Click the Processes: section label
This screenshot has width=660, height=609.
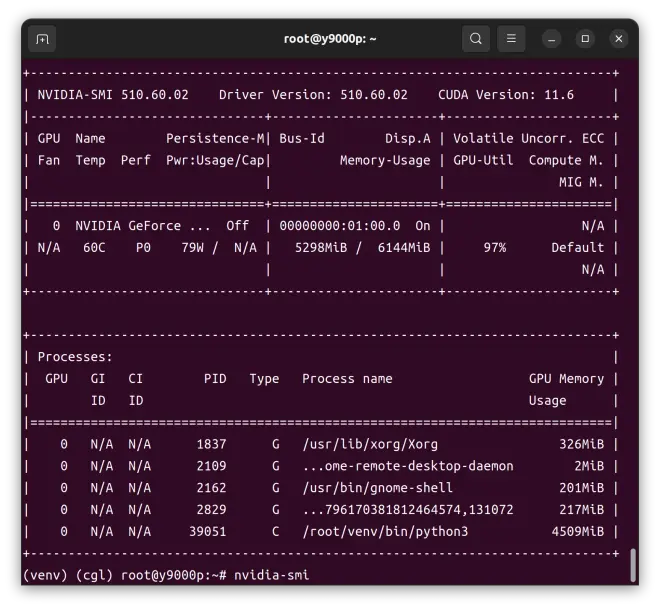[x=75, y=357]
